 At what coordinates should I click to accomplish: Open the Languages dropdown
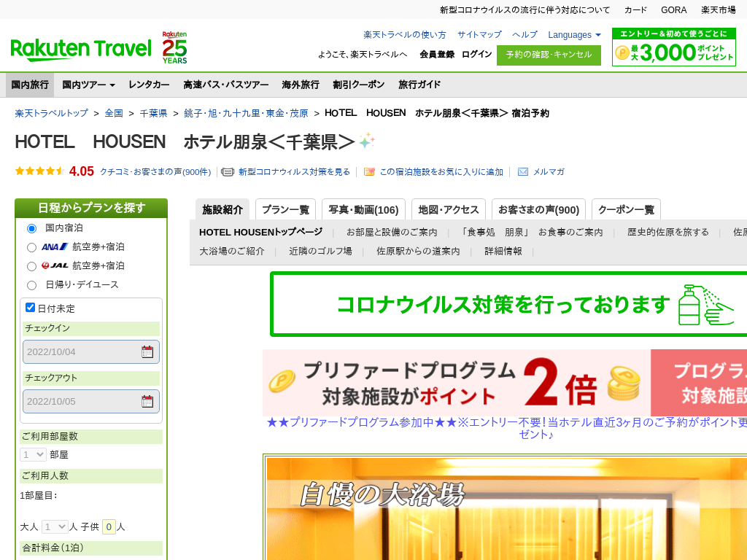click(x=574, y=35)
